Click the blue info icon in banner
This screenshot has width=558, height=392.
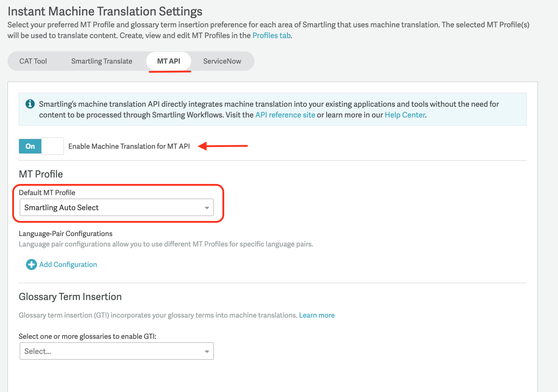click(x=30, y=104)
